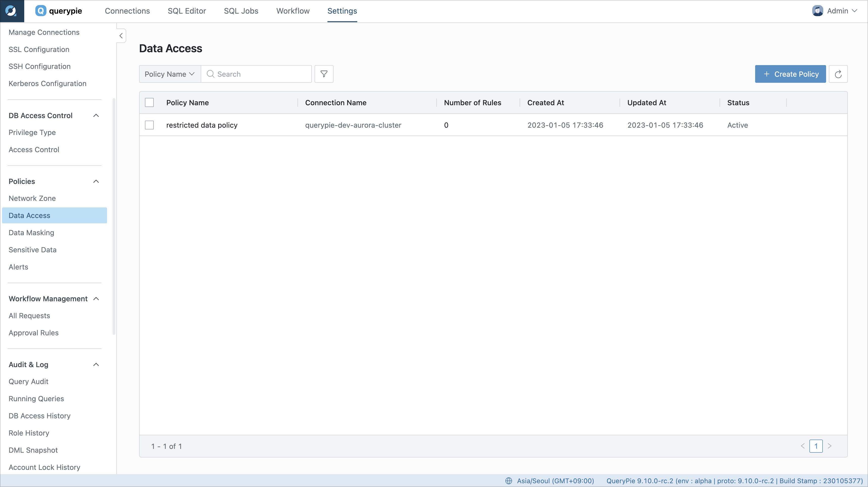
Task: Open Approval Rules page
Action: [33, 333]
